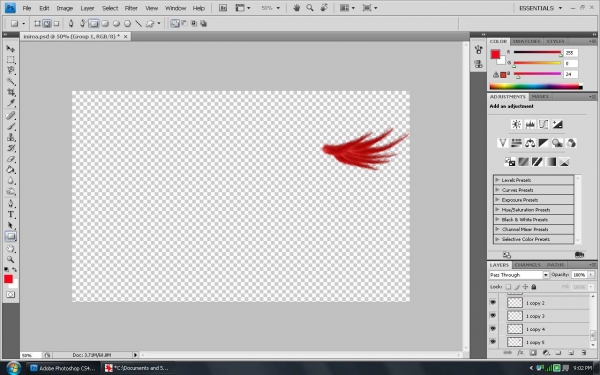Switch to the Channels tab

[x=527, y=265]
